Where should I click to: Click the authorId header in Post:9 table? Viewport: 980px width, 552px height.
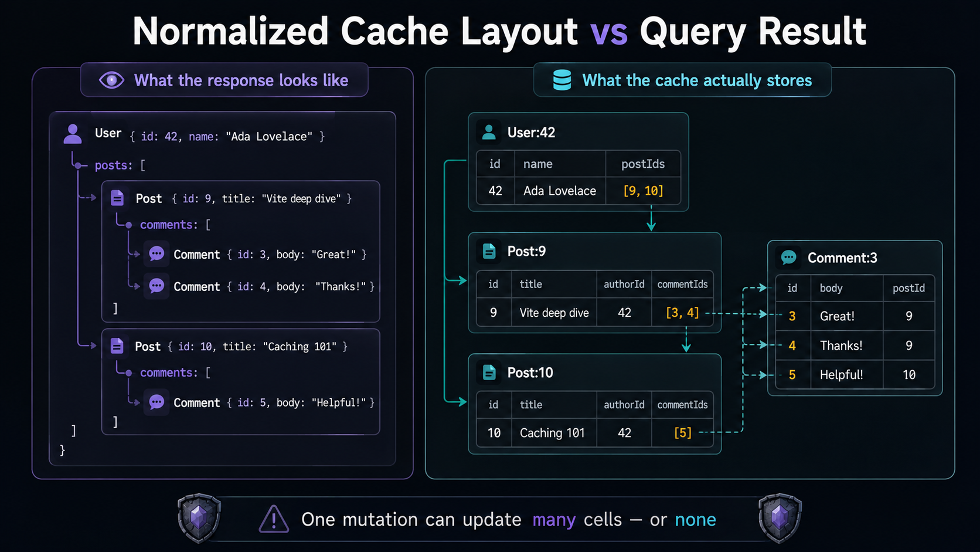click(624, 284)
